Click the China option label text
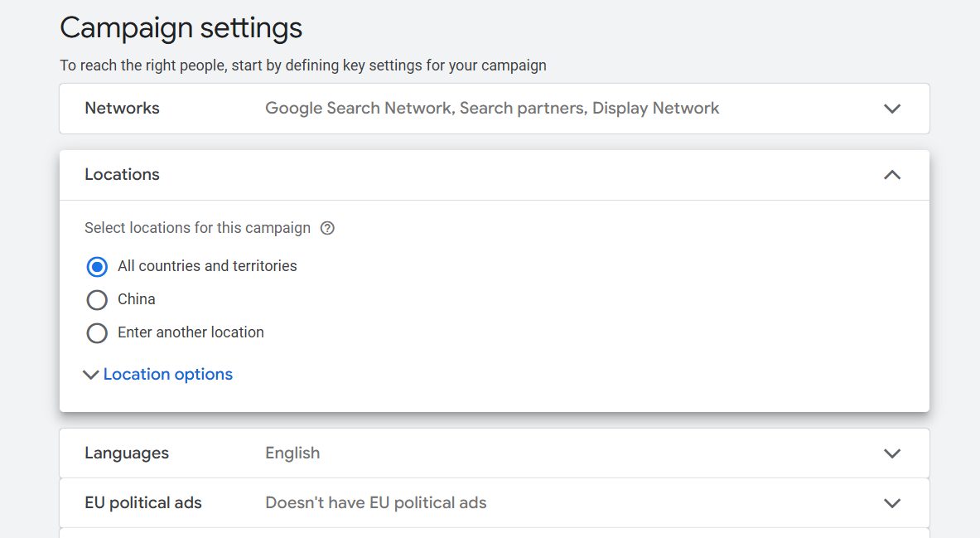This screenshot has width=980, height=538. (137, 299)
